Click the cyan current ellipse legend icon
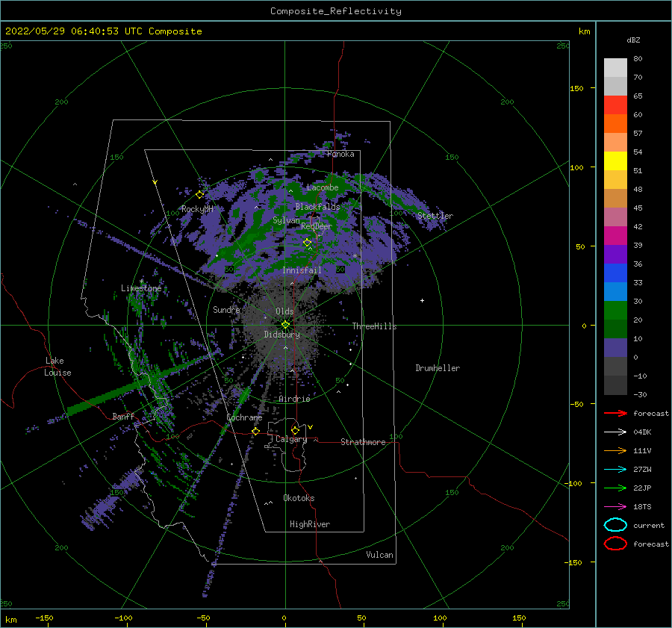This screenshot has width=672, height=628. pos(615,525)
